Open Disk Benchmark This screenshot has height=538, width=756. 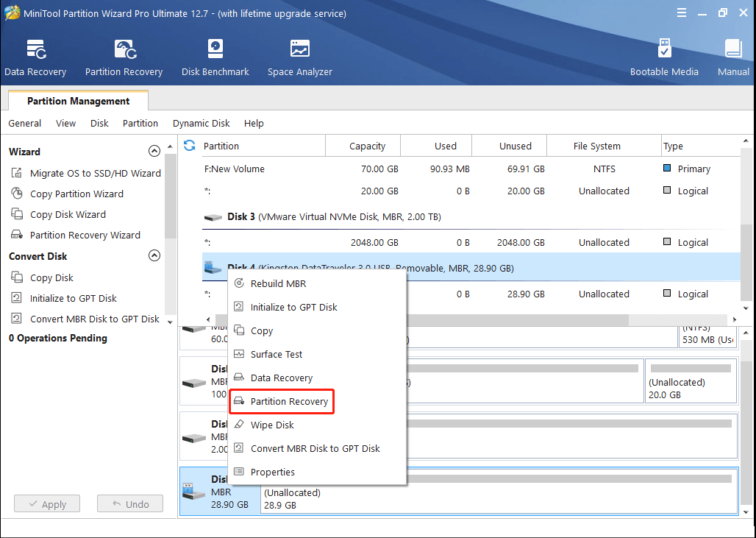pyautogui.click(x=215, y=58)
